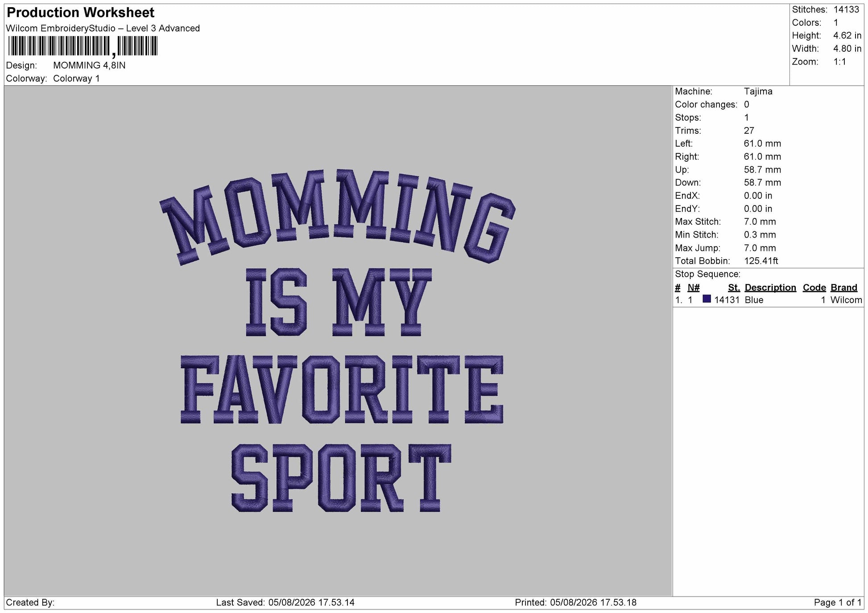
Task: Click the 'Colors:' label in header
Action: point(806,23)
